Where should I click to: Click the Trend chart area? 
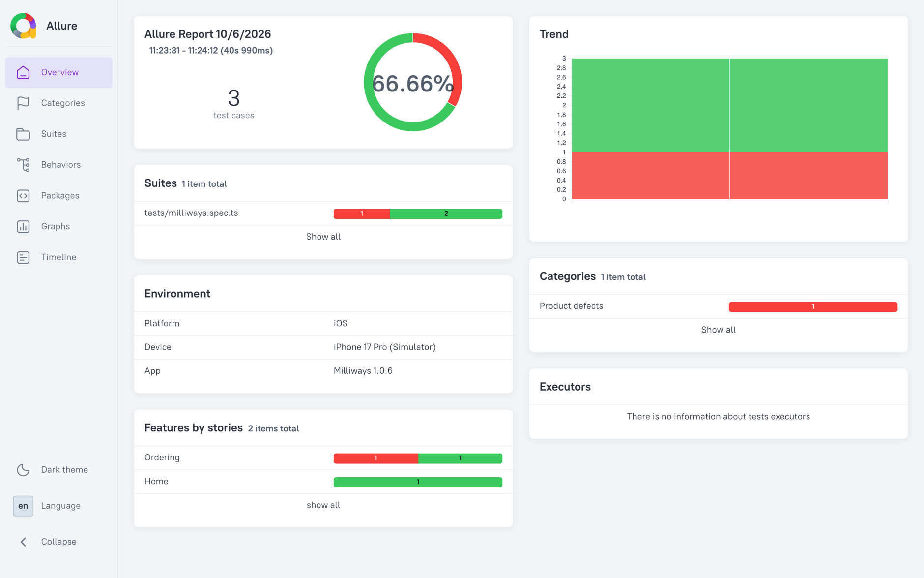point(729,129)
